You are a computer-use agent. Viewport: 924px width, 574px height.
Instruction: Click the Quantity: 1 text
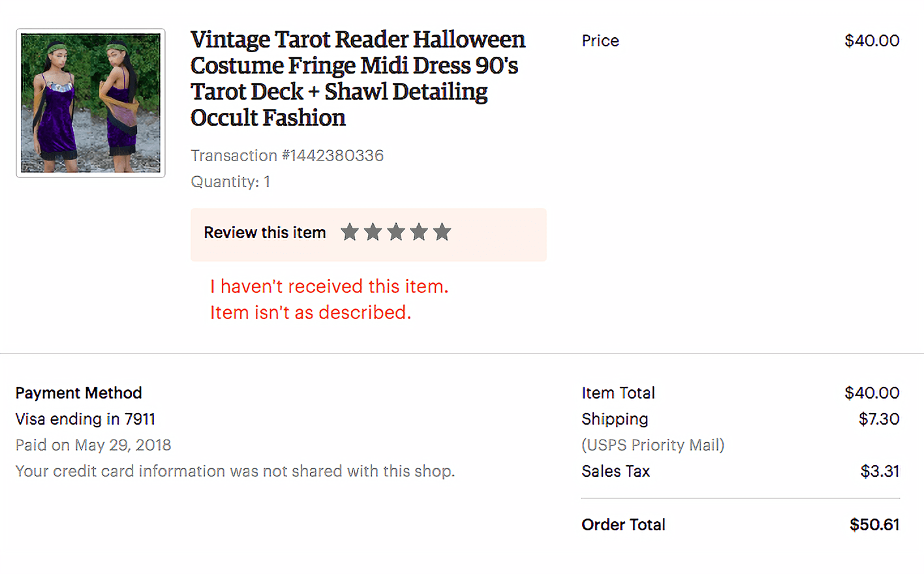pos(230,181)
